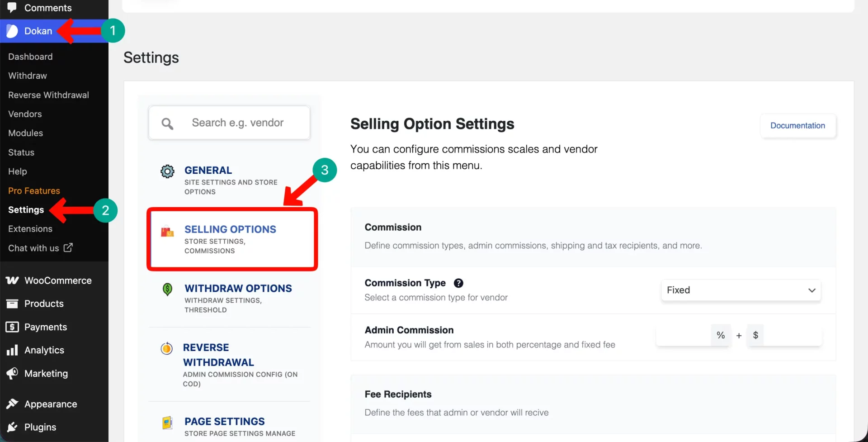Open WooCommerce menu item
Image resolution: width=868 pixels, height=442 pixels.
[x=58, y=280]
